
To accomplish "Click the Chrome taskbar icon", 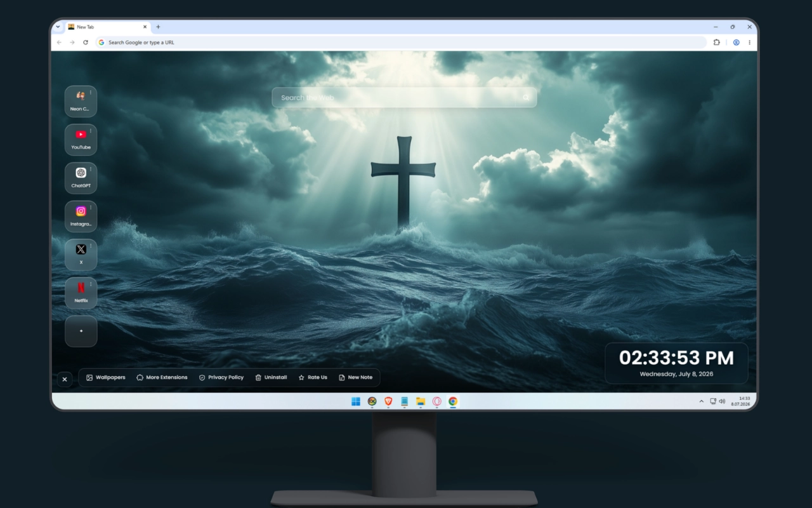I will point(453,401).
